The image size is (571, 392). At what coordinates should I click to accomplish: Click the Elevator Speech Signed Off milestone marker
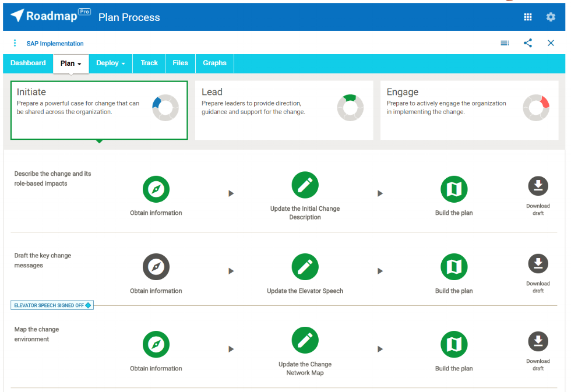pos(52,305)
